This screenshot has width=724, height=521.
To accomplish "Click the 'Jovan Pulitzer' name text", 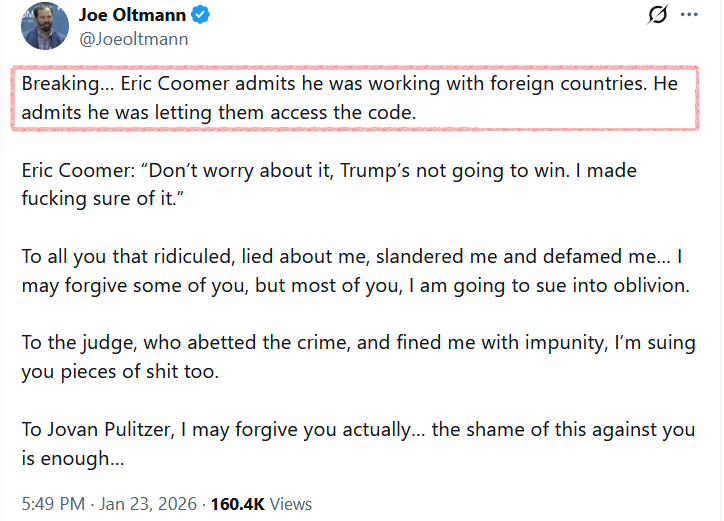I will 109,430.
